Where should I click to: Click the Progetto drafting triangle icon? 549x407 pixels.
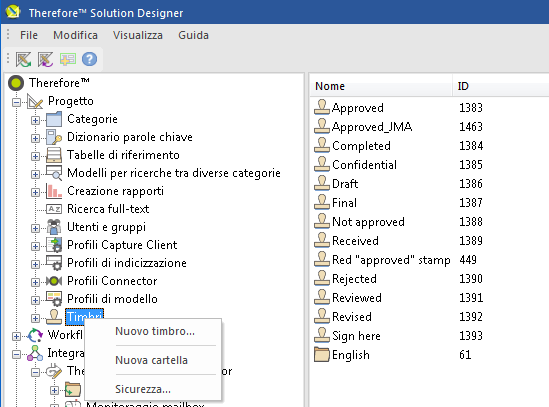click(x=35, y=102)
